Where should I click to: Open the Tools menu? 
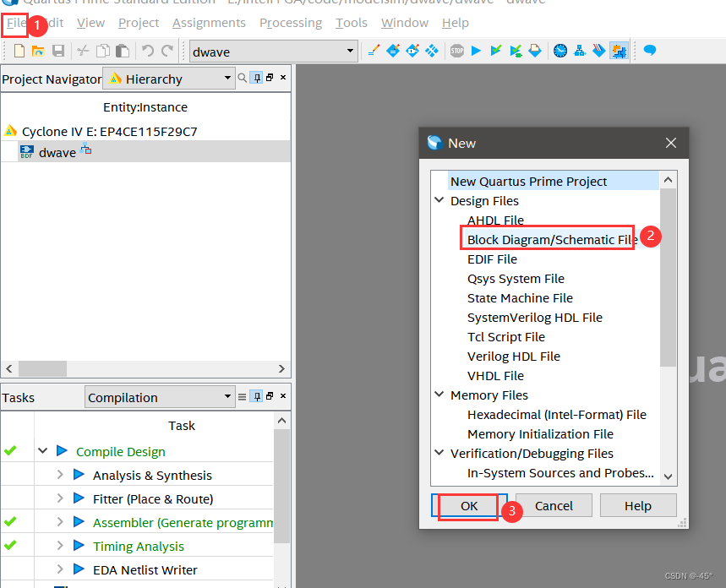coord(352,23)
